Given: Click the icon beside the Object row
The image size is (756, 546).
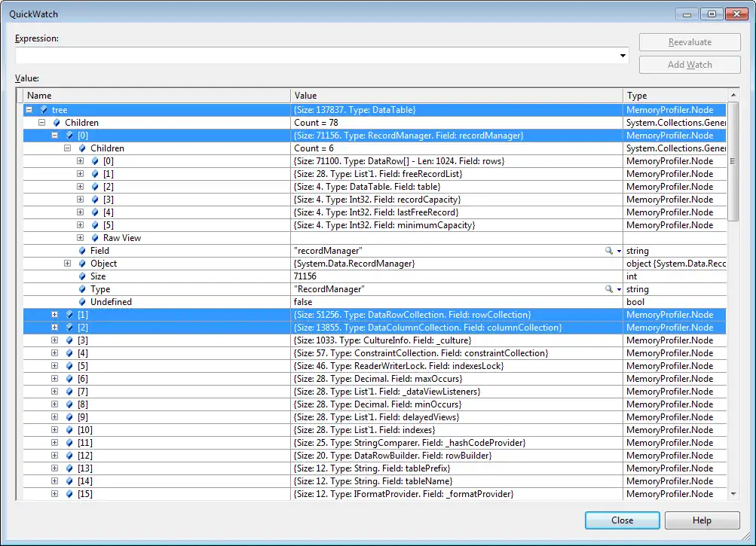Looking at the screenshot, I should [x=82, y=263].
